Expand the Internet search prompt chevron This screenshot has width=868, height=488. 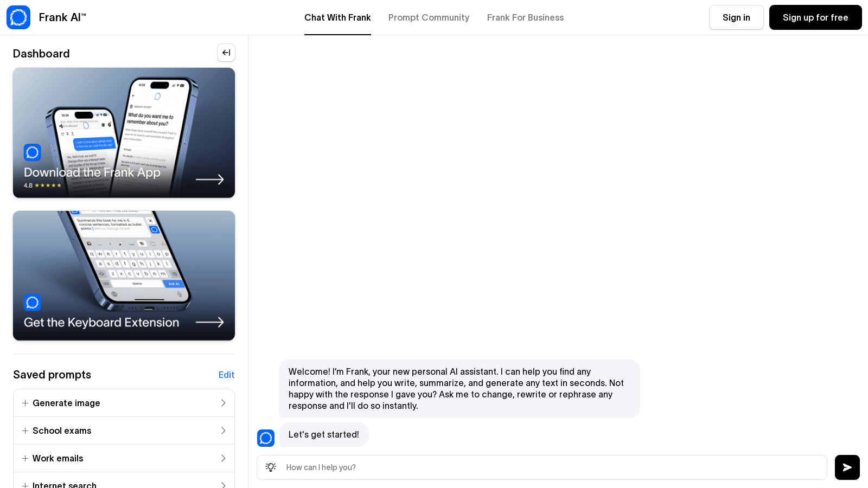pyautogui.click(x=223, y=485)
